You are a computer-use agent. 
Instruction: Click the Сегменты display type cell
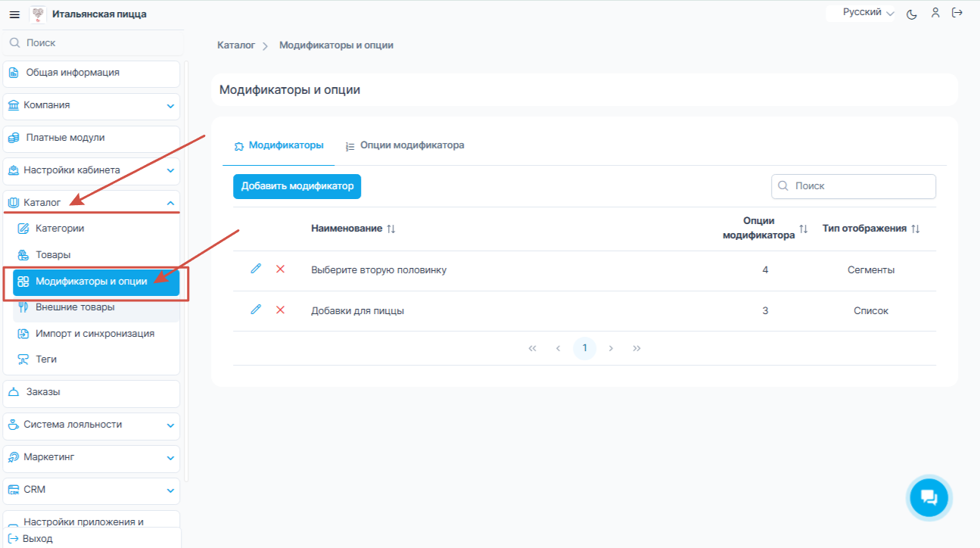(x=871, y=270)
